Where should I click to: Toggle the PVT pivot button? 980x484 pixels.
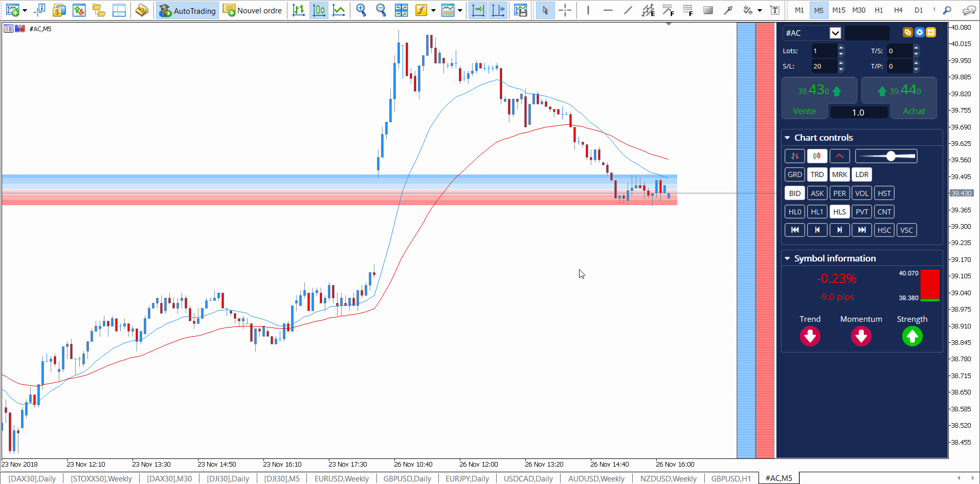(x=862, y=212)
